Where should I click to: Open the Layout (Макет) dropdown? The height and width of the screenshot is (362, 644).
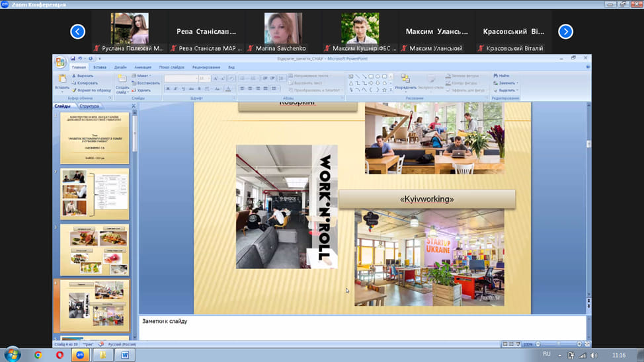tap(143, 75)
